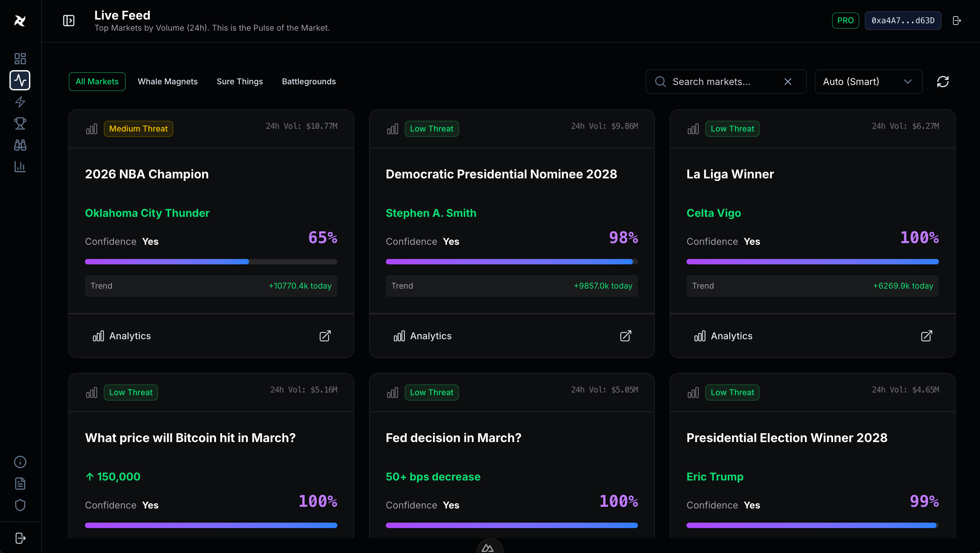
Task: Click the 24h Vol: $4.65M label
Action: [906, 390]
